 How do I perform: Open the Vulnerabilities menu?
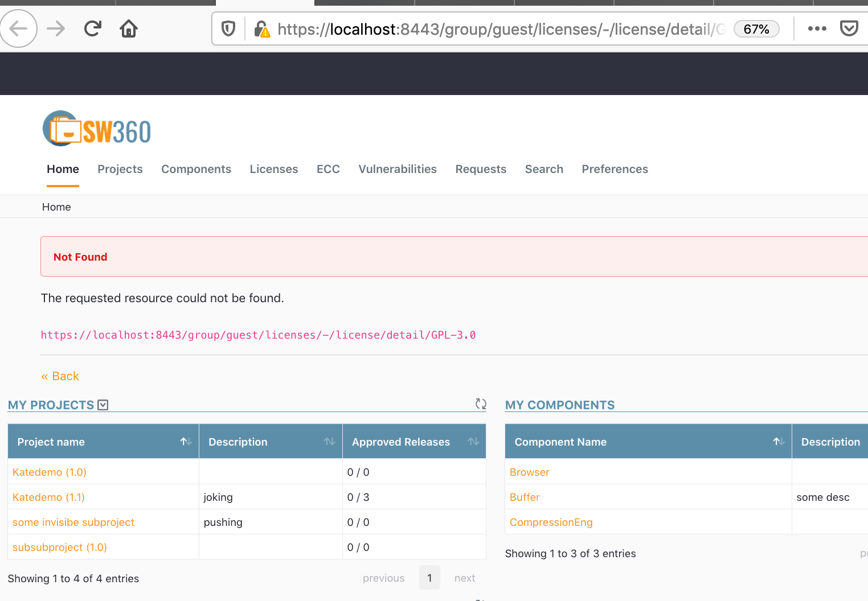pyautogui.click(x=397, y=169)
